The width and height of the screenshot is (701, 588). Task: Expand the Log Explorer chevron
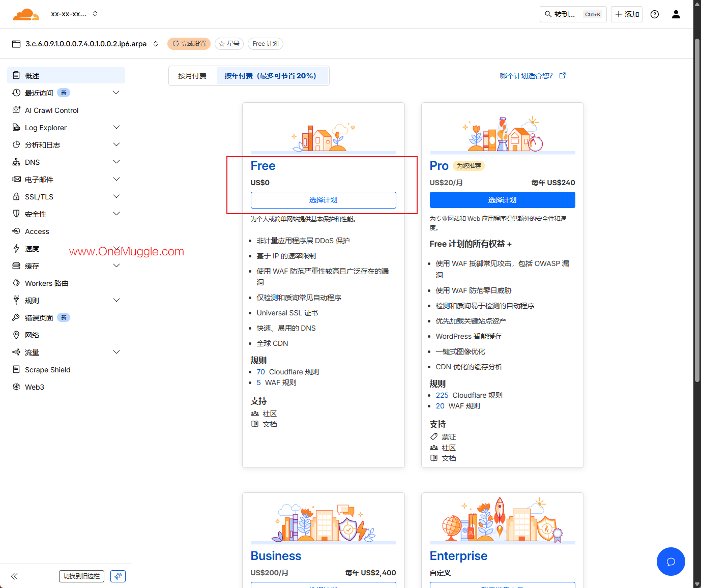[116, 127]
